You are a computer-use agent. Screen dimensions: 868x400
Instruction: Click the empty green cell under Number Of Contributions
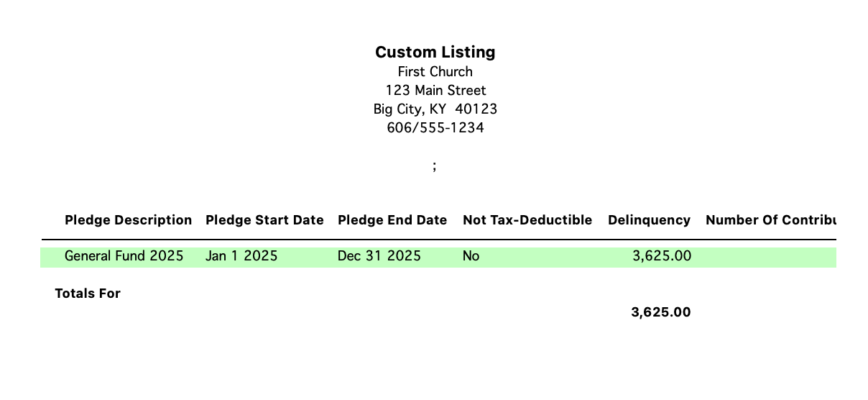click(x=770, y=256)
